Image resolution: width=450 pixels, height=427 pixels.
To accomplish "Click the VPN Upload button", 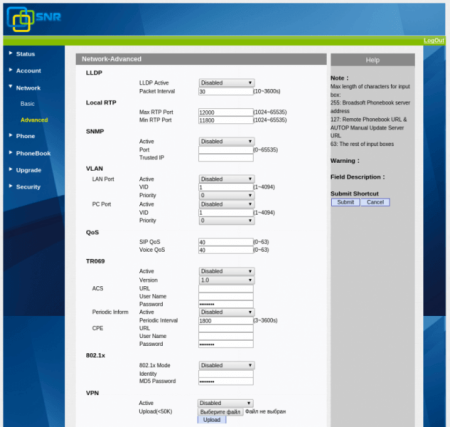I will pyautogui.click(x=212, y=420).
